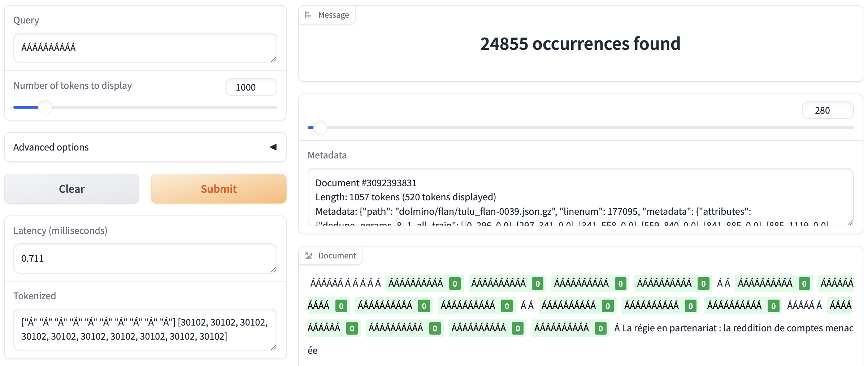Click the Latency box resize handle
868x366 pixels.
[273, 270]
